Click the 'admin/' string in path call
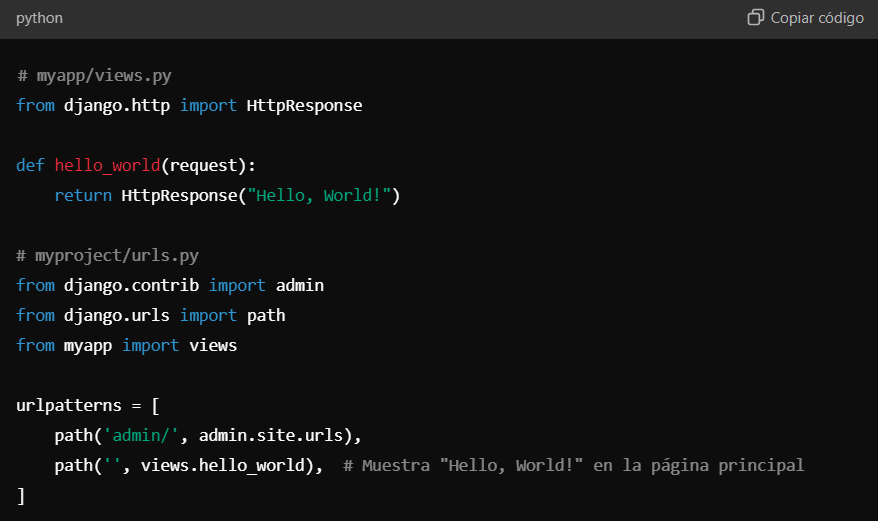The width and height of the screenshot is (878, 521). click(141, 435)
